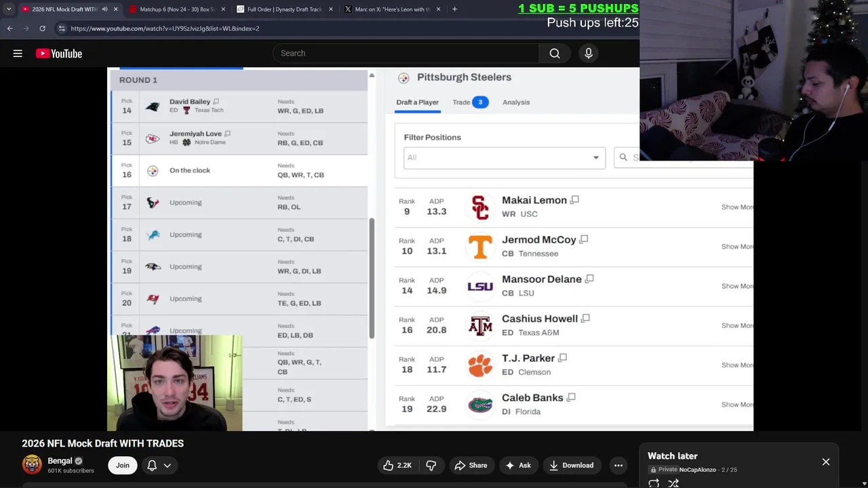The image size is (868, 488).
Task: Click the LSU team logo
Action: (480, 287)
